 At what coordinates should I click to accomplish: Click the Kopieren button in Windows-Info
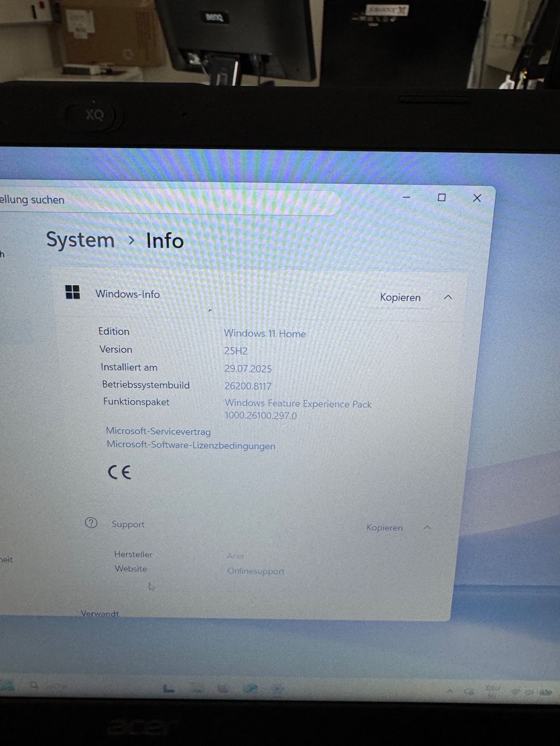coord(400,297)
